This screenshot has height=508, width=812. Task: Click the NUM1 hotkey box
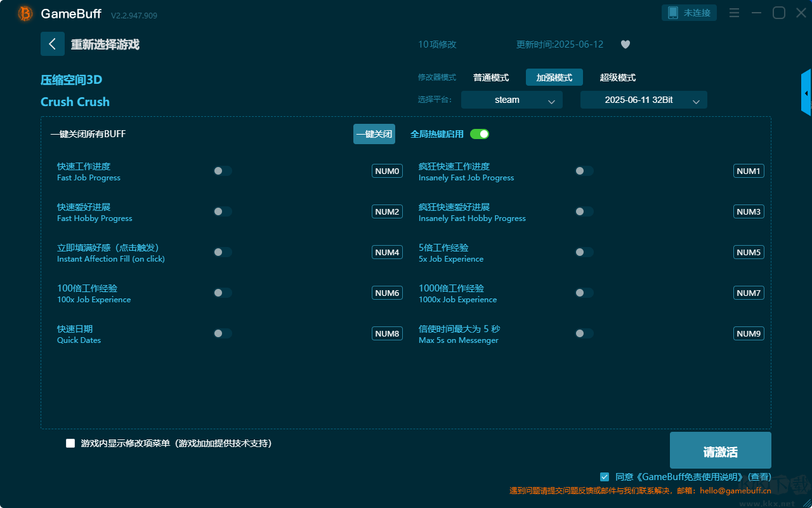749,171
